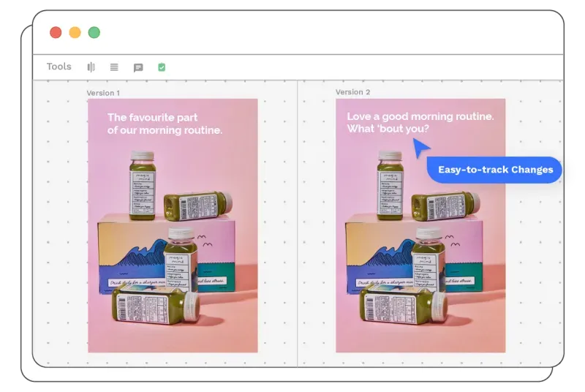Select the Version 2 label
The width and height of the screenshot is (585, 392).
click(x=352, y=91)
